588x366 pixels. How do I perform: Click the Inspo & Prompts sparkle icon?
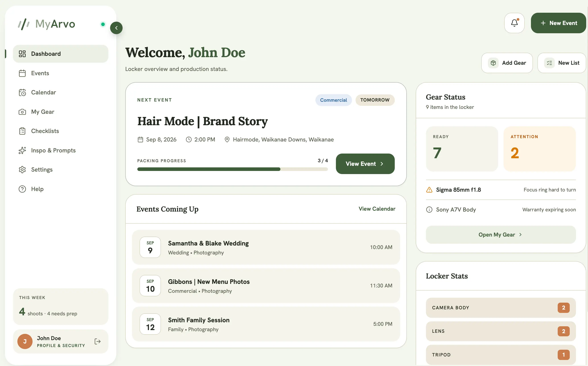pyautogui.click(x=22, y=150)
